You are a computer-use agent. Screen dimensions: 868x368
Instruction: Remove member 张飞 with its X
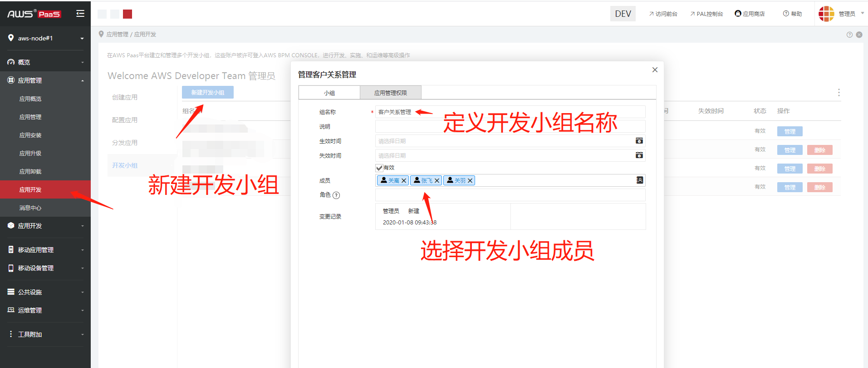[437, 181]
